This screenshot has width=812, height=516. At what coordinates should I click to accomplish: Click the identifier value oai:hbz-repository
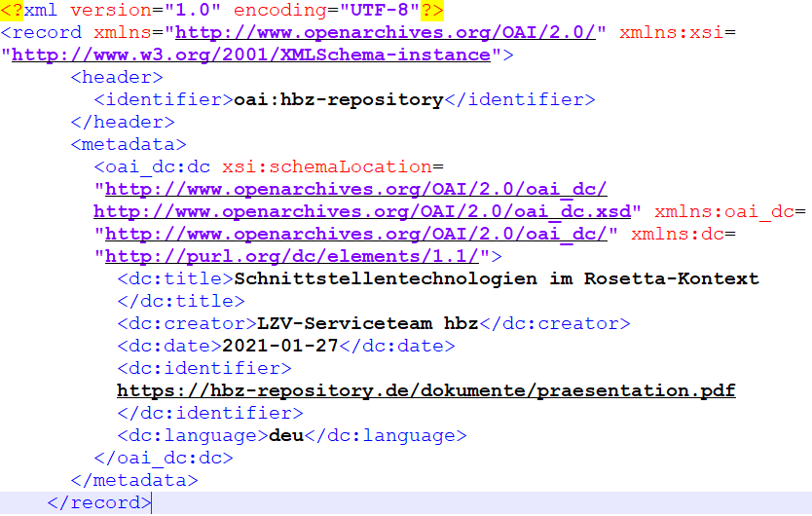338,99
